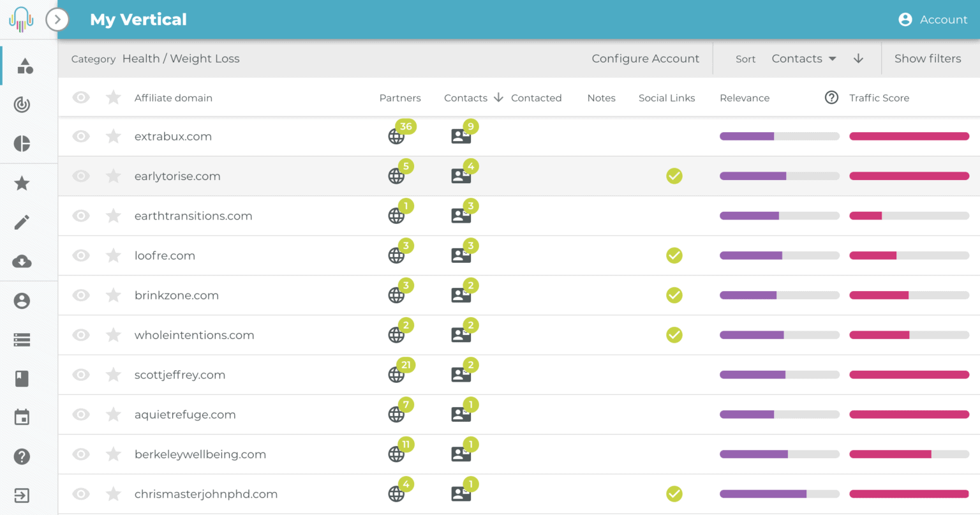This screenshot has height=515, width=980.
Task: Toggle eye visibility for brinkzone.com
Action: click(x=81, y=295)
